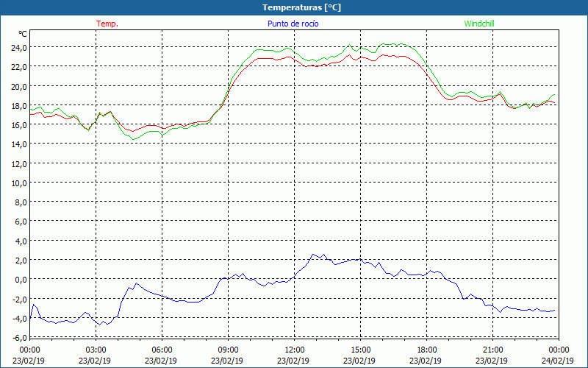The height and width of the screenshot is (368, 588).
Task: Click the -4,0 y-axis value
Action: (21, 318)
